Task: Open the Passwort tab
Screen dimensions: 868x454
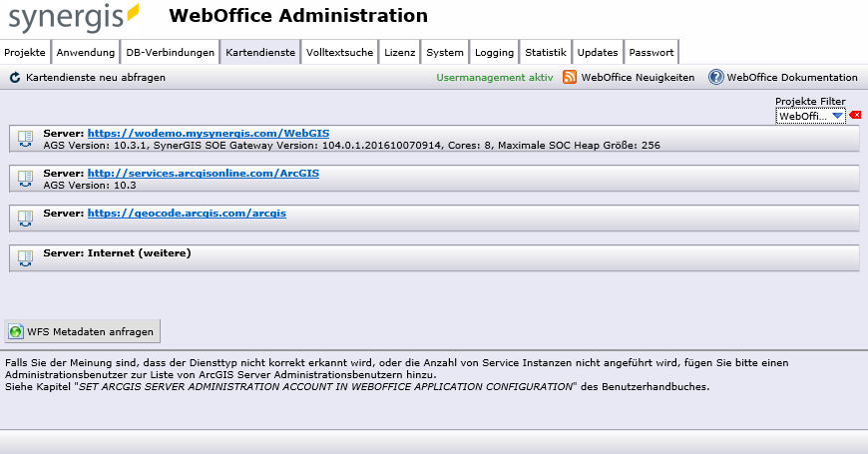Action: click(x=651, y=52)
